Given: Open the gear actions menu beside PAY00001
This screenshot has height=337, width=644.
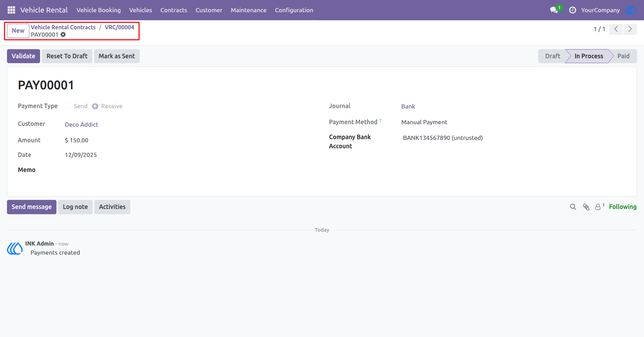Looking at the screenshot, I should (63, 35).
